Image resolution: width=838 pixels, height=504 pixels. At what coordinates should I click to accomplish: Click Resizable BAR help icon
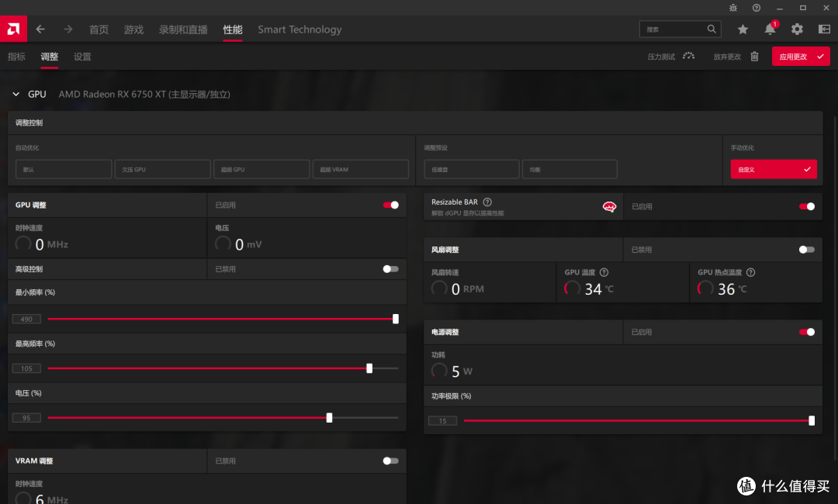(487, 202)
